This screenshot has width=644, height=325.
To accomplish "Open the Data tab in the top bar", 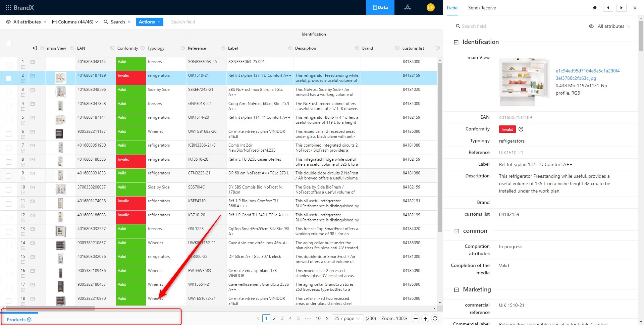I will 380,7.
